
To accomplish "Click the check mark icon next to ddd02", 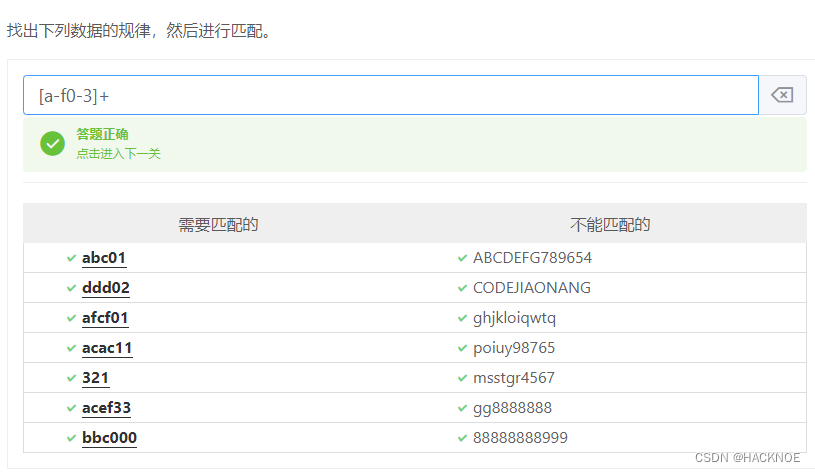I will pyautogui.click(x=71, y=289).
